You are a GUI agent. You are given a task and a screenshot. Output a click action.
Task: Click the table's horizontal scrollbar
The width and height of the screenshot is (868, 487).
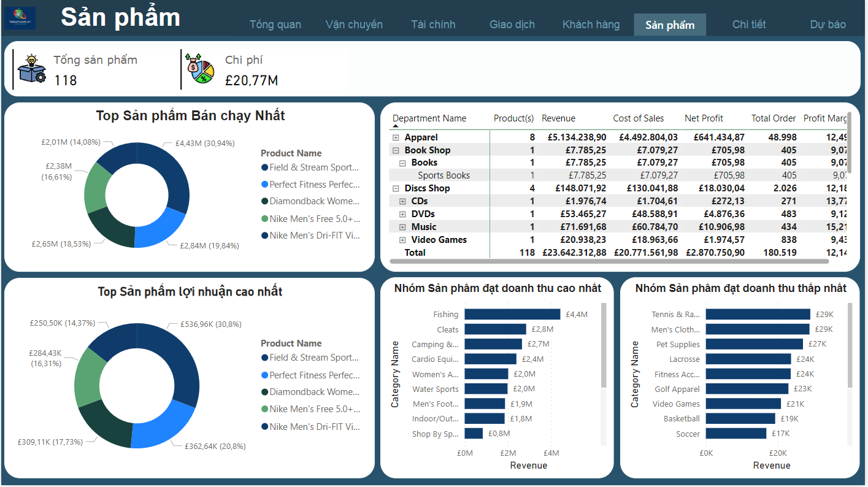(609, 261)
